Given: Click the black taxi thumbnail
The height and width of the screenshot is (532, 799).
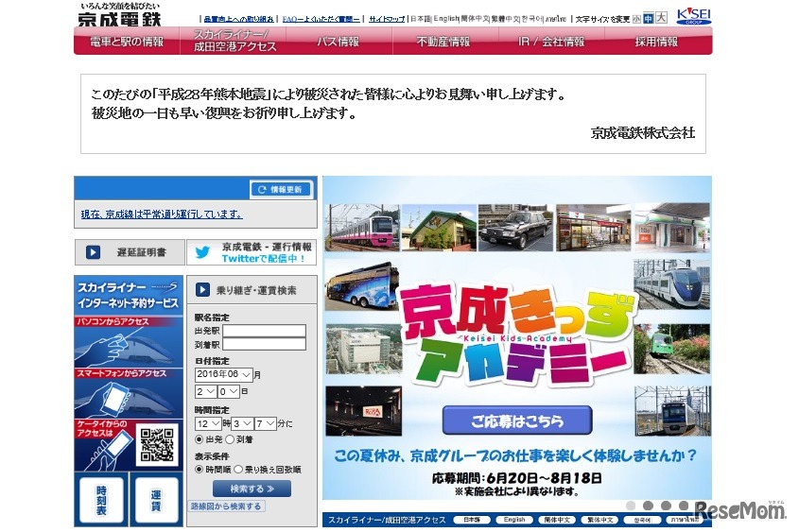Looking at the screenshot, I should (x=515, y=228).
